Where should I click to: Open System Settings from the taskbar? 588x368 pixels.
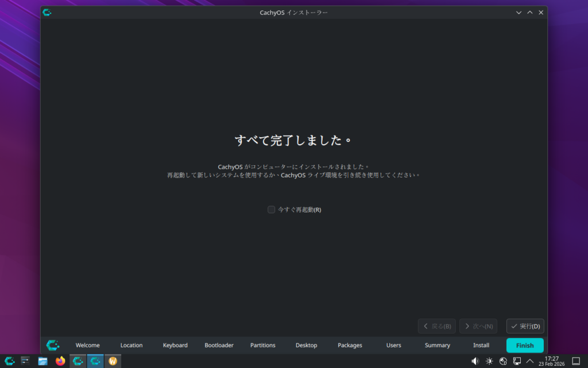[25, 361]
